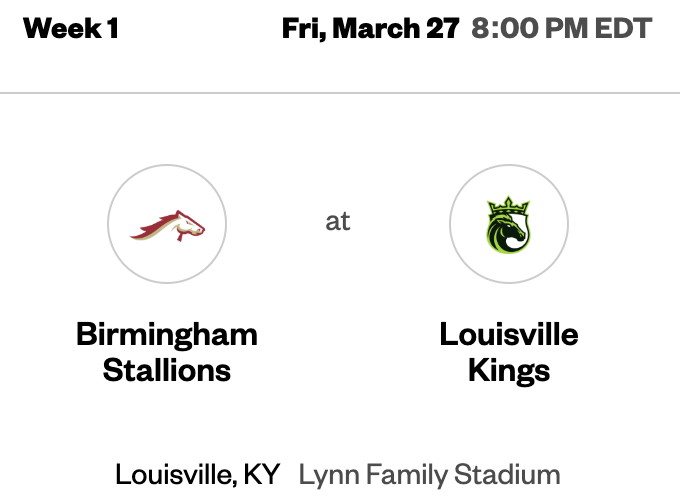Click the word "Birmingham" in team name
680x504 pixels.
coord(167,334)
